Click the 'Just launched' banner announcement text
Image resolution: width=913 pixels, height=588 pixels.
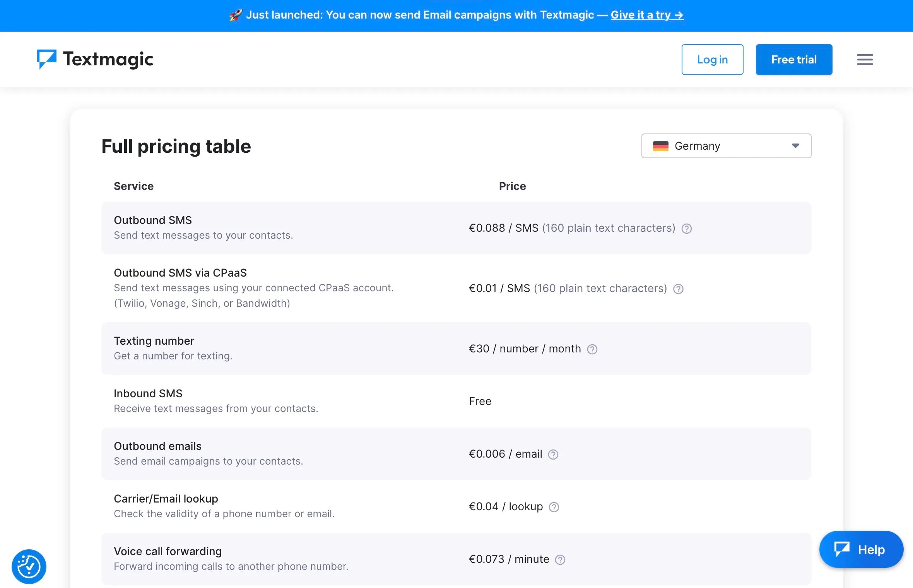coord(420,15)
